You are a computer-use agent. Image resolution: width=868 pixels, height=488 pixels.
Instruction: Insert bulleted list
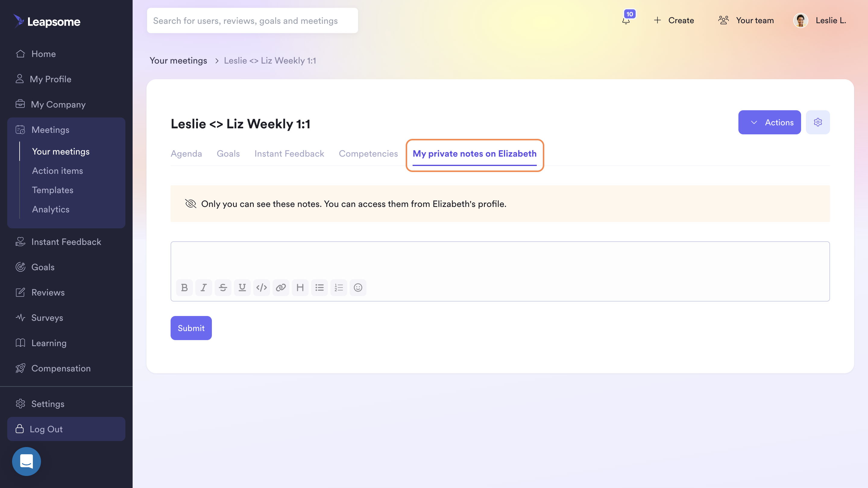(x=319, y=287)
